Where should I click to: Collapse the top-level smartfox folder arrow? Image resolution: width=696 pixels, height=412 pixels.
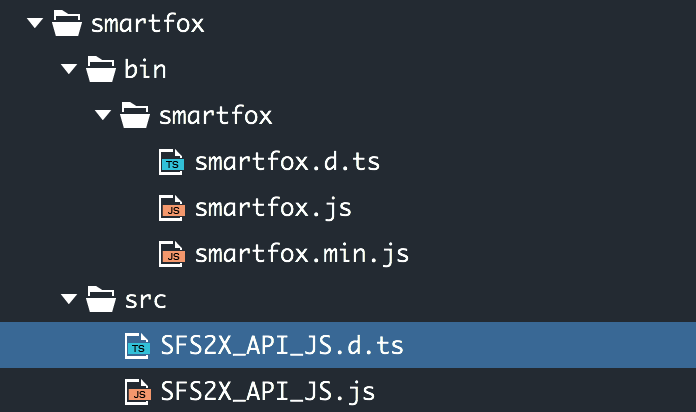pyautogui.click(x=35, y=23)
